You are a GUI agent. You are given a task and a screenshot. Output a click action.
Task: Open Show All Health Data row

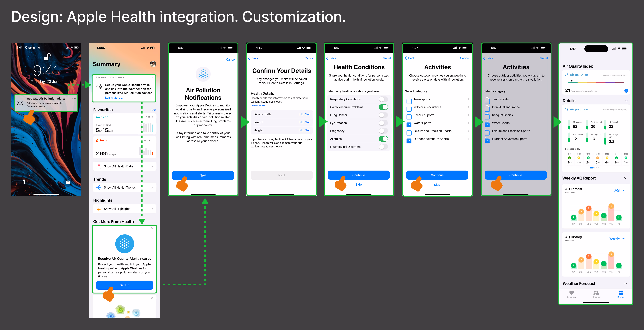[x=125, y=166]
